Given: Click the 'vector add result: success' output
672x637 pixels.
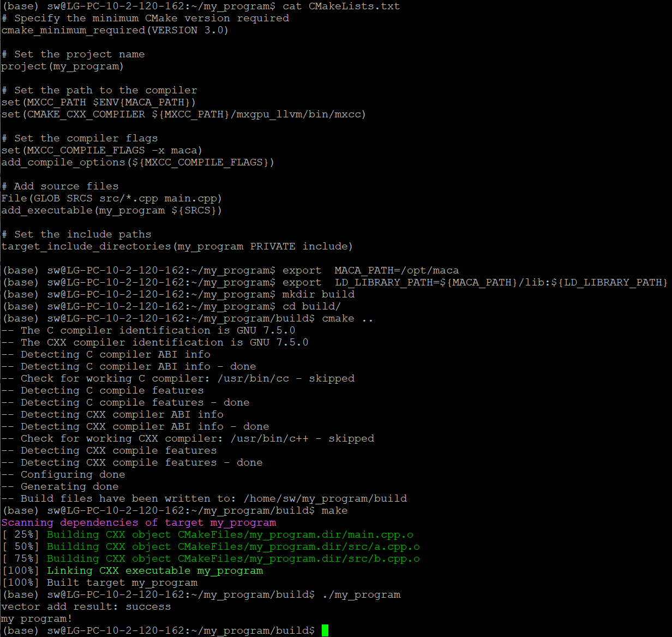Looking at the screenshot, I should point(86,606).
